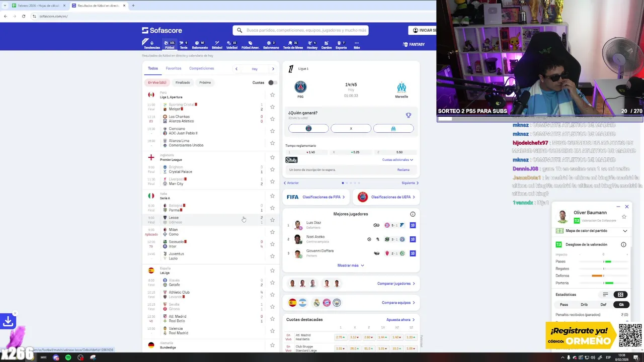
Task: Open Clasificaciones de FIFA
Action: click(x=316, y=197)
